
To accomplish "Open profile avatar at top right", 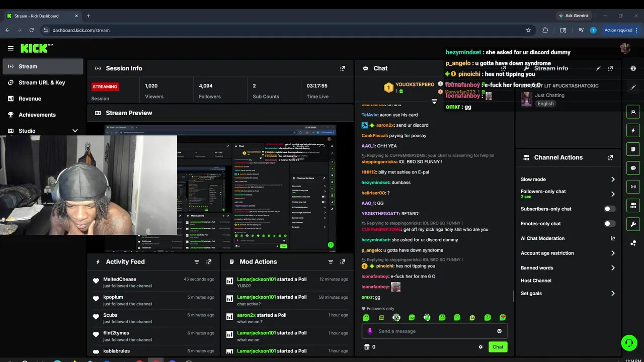I will 625,48.
